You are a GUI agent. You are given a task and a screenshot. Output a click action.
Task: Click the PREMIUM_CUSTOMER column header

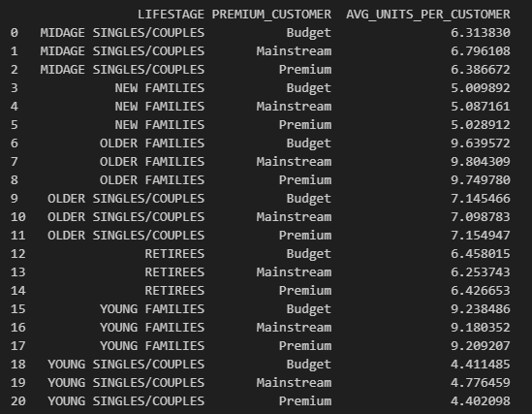(x=271, y=15)
